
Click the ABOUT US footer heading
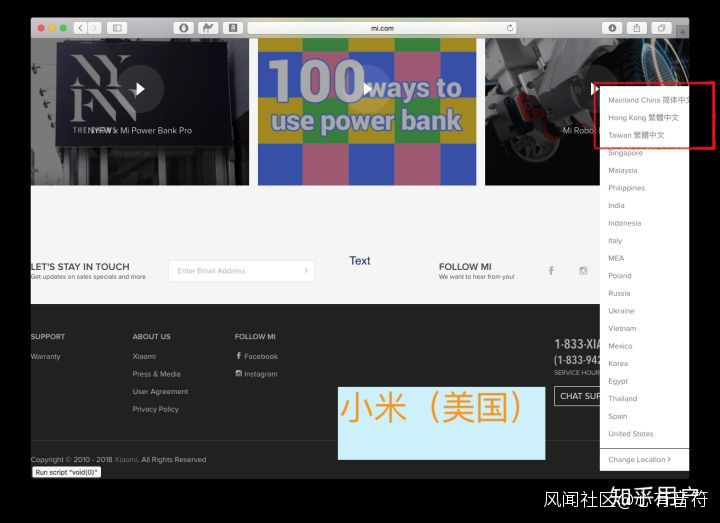point(152,337)
